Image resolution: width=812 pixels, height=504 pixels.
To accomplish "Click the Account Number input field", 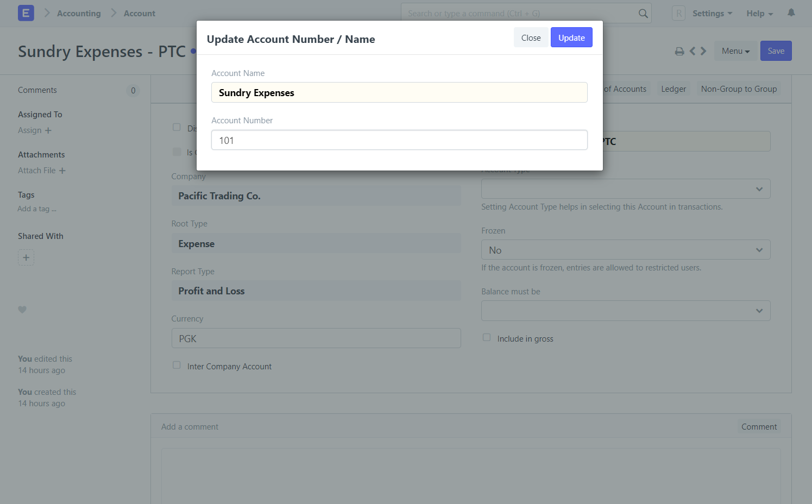I will (x=399, y=140).
